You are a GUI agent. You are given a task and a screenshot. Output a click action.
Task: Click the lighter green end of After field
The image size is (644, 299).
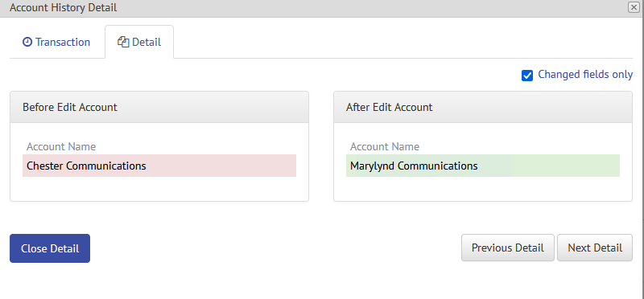pos(565,166)
